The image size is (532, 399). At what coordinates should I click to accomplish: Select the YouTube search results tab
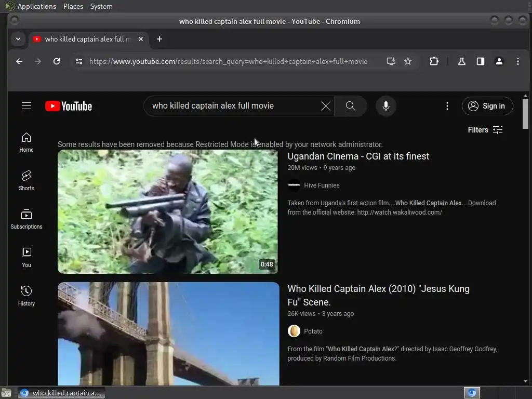pos(88,39)
